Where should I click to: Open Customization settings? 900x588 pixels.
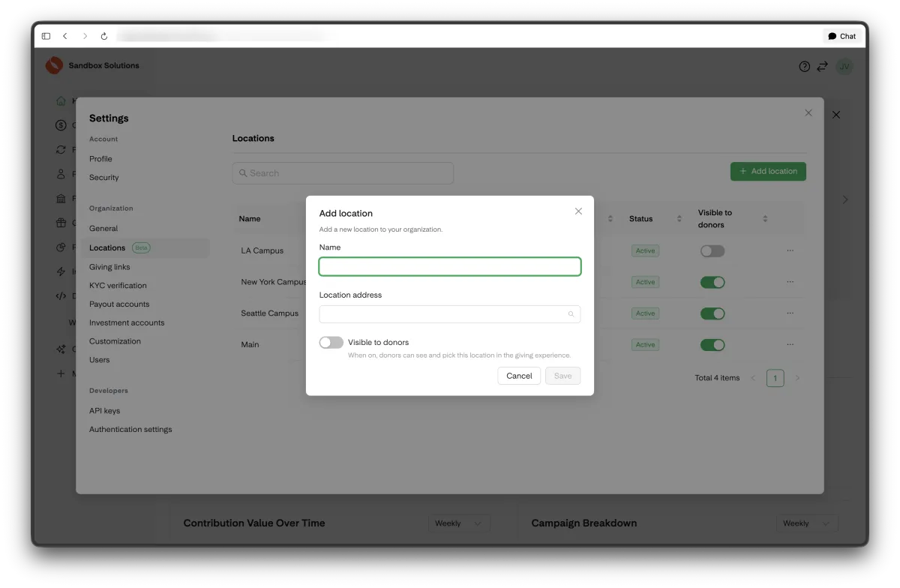click(115, 341)
